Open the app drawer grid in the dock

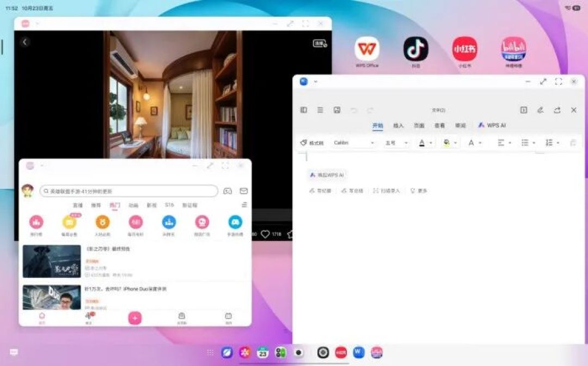coord(210,352)
